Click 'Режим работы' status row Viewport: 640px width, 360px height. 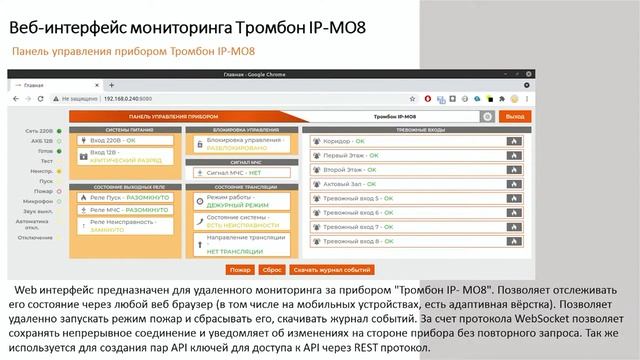242,201
